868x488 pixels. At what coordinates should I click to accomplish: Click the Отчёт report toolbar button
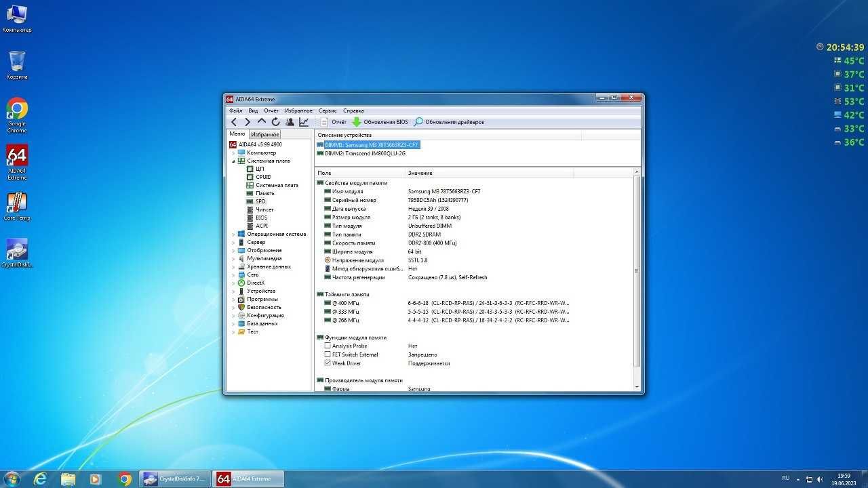point(333,122)
